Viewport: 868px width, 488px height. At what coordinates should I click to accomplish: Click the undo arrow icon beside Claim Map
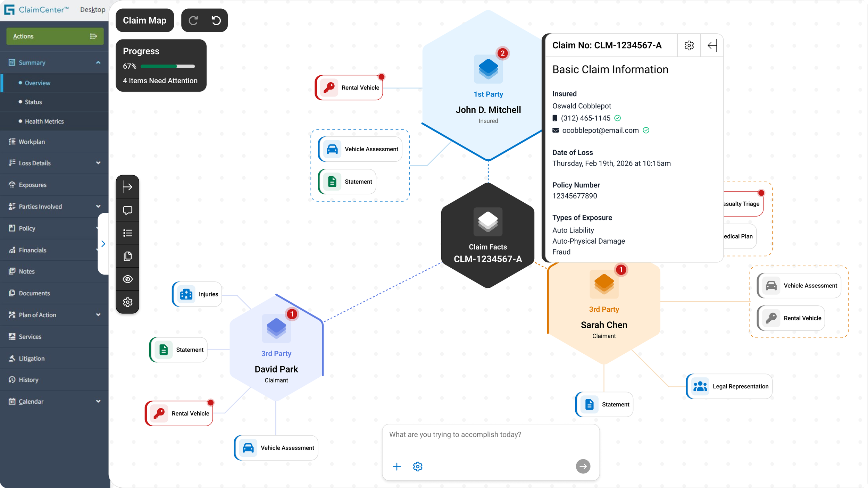pyautogui.click(x=216, y=20)
